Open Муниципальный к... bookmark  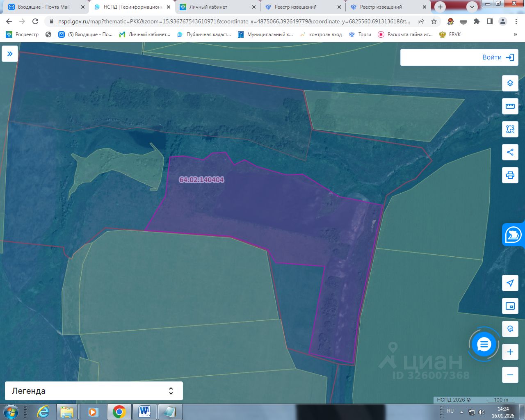point(265,34)
